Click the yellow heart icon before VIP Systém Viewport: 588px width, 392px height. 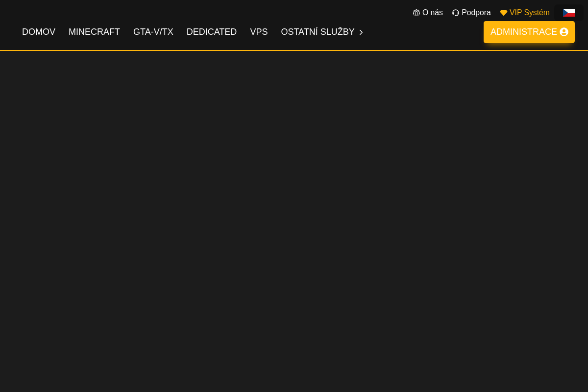click(x=503, y=12)
